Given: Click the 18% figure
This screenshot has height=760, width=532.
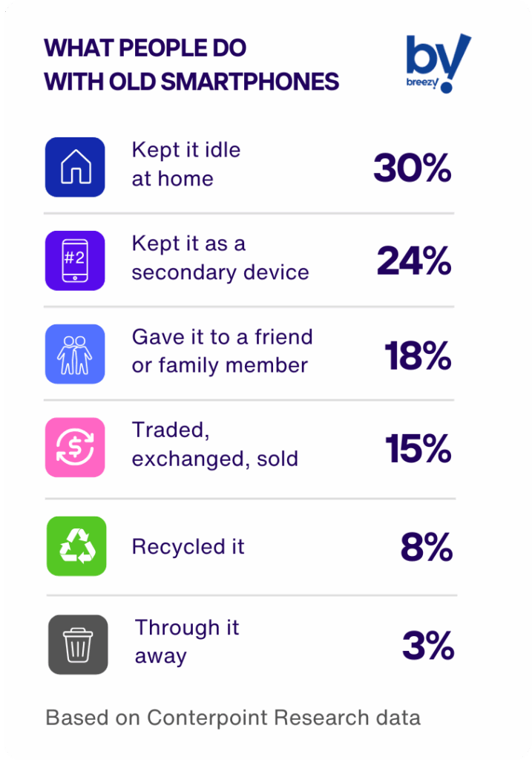Looking at the screenshot, I should [x=418, y=356].
